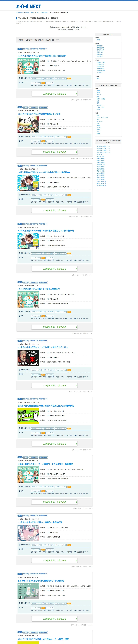Click この求人を詳しく見てみる for 金属加工 job
This screenshot has height=644, width=138.
(54, 502)
